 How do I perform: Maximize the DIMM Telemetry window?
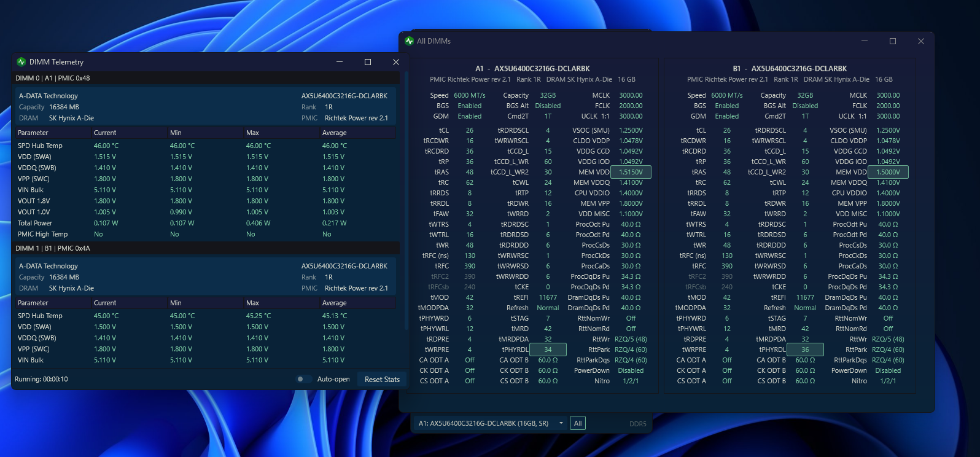(368, 62)
